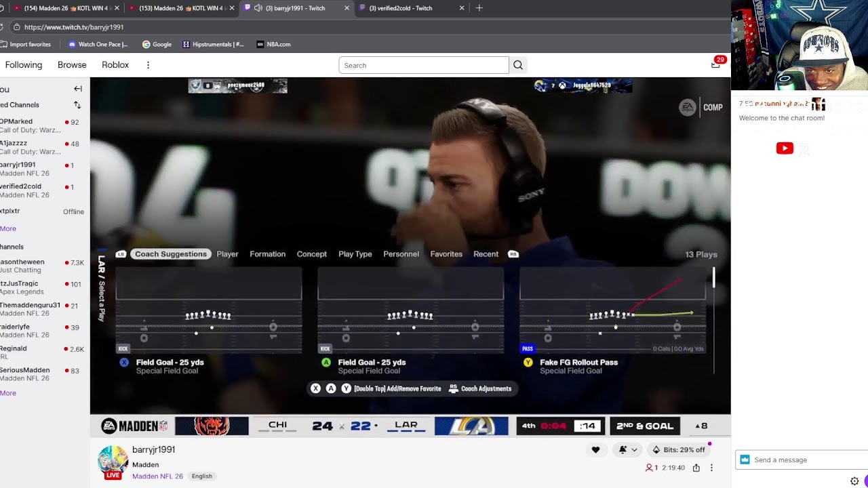Sort followed channels with the arrows icon
The height and width of the screenshot is (488, 868).
77,105
